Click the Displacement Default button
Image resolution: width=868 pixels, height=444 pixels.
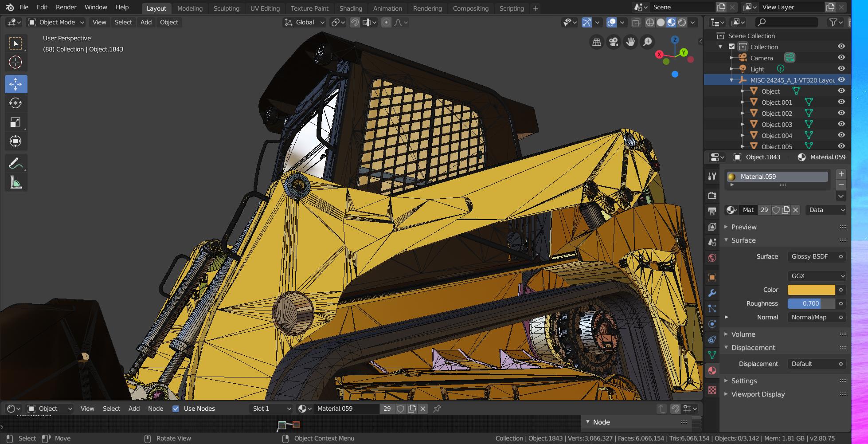[812, 364]
